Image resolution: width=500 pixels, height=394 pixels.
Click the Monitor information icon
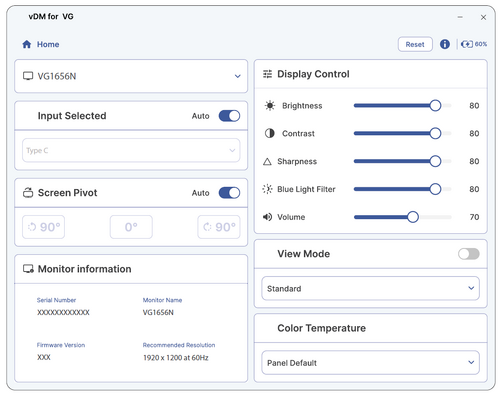click(28, 269)
